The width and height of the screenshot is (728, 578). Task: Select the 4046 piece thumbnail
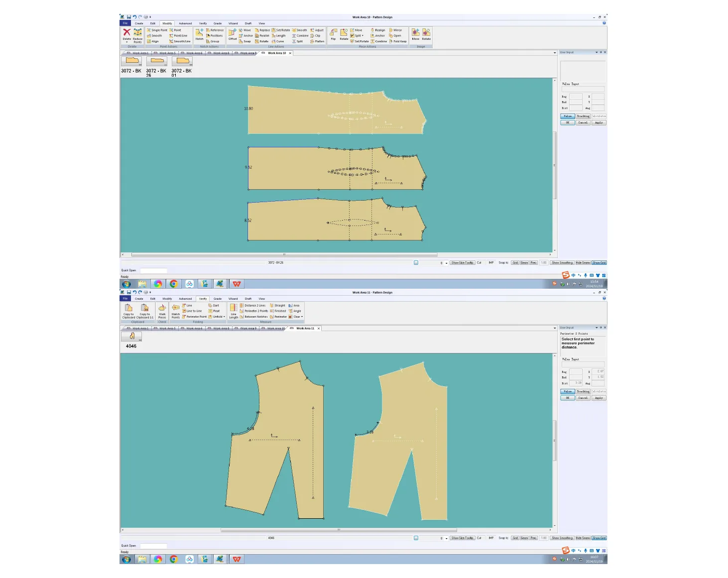click(x=132, y=336)
